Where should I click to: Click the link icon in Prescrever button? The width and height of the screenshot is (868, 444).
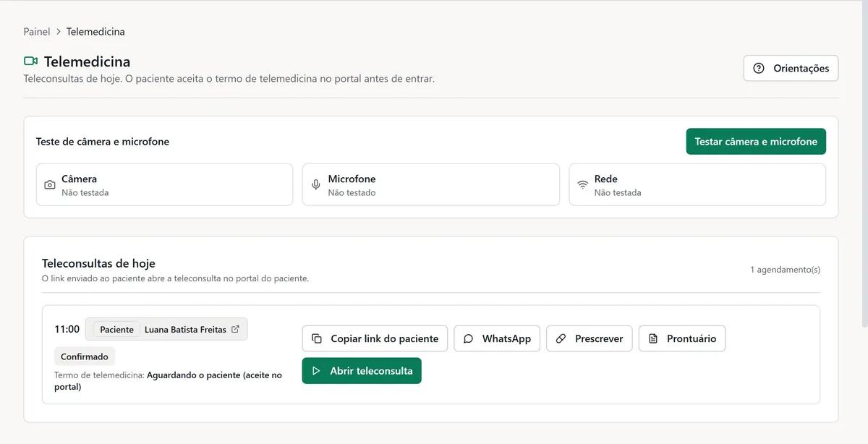tap(561, 338)
